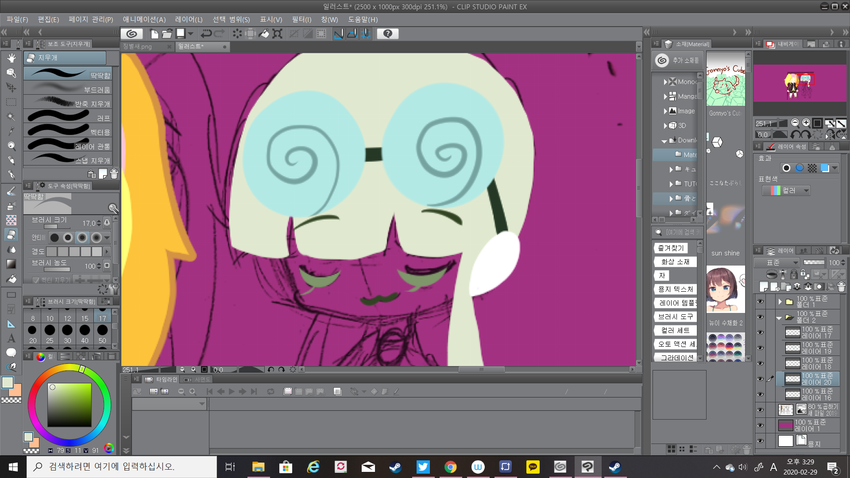The height and width of the screenshot is (478, 850).
Task: Select the Text (A) tool
Action: point(11,338)
